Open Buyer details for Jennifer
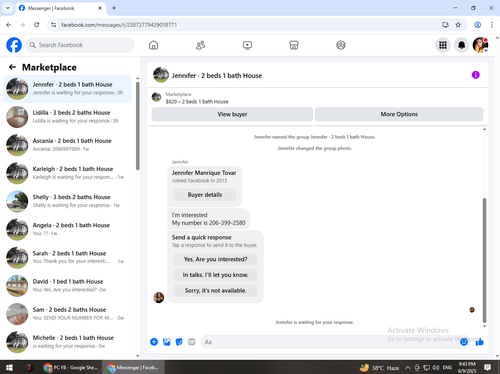The width and height of the screenshot is (500, 374). pos(205,195)
